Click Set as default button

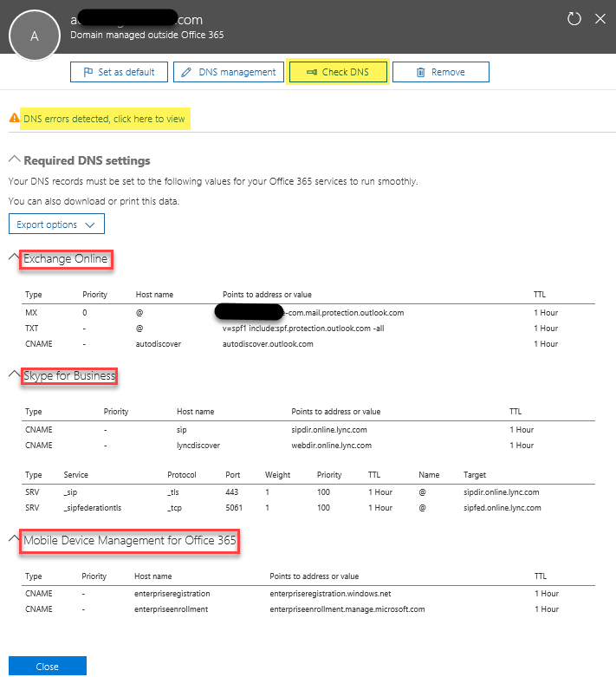click(120, 72)
